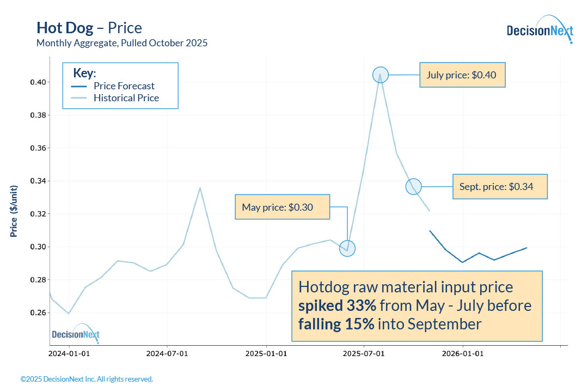Click the "Sept. price: $0.34" callout box
The width and height of the screenshot is (588, 392).
pos(500,187)
